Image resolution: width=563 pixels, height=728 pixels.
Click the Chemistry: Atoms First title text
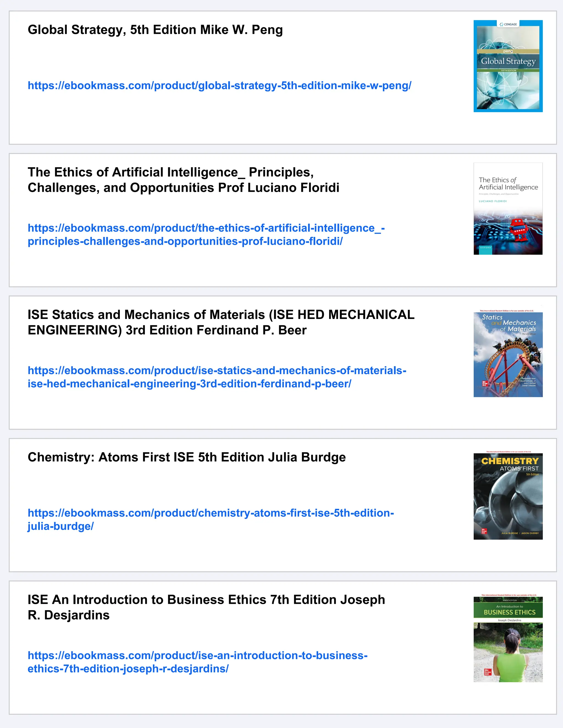coord(186,457)
